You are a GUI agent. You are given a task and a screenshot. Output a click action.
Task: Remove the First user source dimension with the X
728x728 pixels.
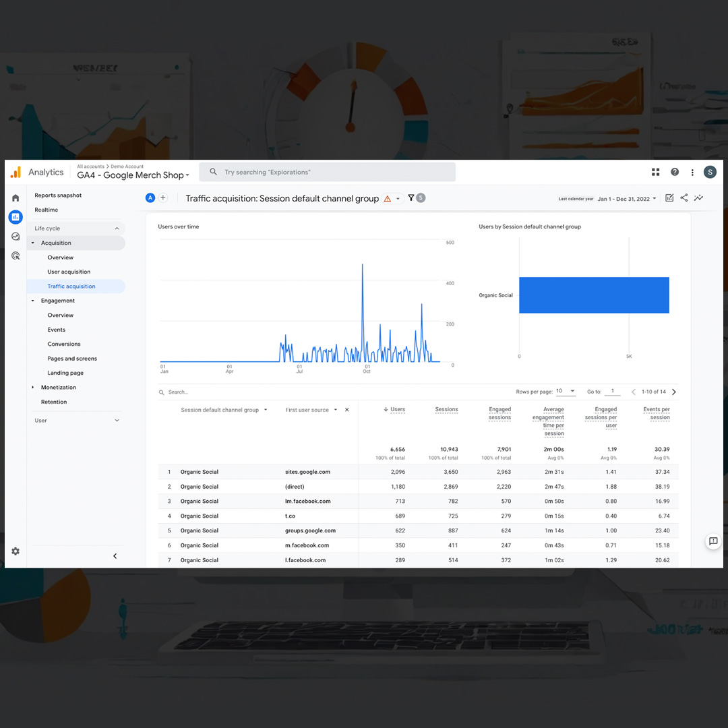(346, 409)
